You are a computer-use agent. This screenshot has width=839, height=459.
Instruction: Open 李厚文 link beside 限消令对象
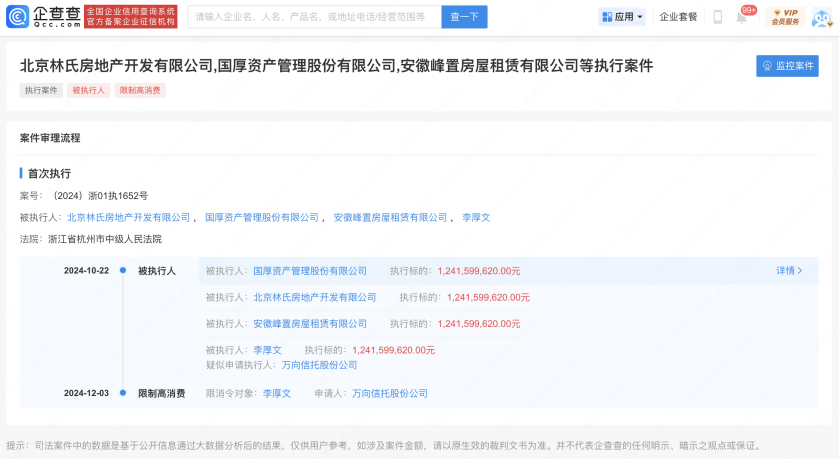276,394
